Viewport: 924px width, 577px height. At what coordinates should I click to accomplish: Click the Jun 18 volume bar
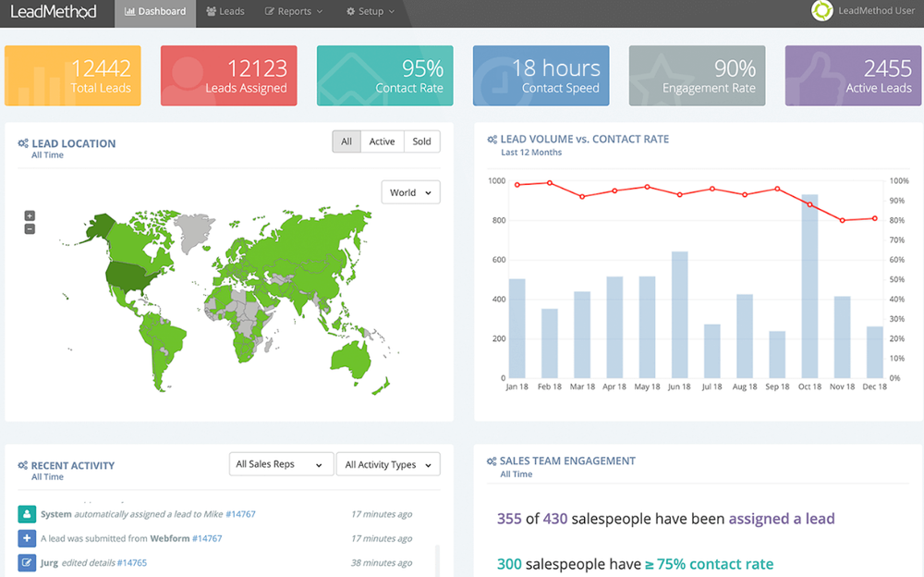tap(679, 315)
